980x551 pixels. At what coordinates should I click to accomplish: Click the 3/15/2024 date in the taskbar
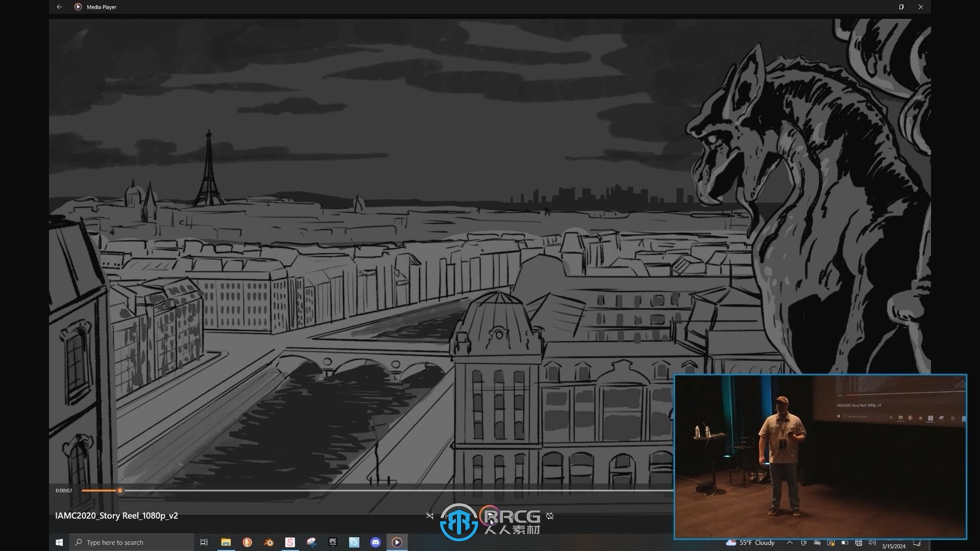point(894,546)
